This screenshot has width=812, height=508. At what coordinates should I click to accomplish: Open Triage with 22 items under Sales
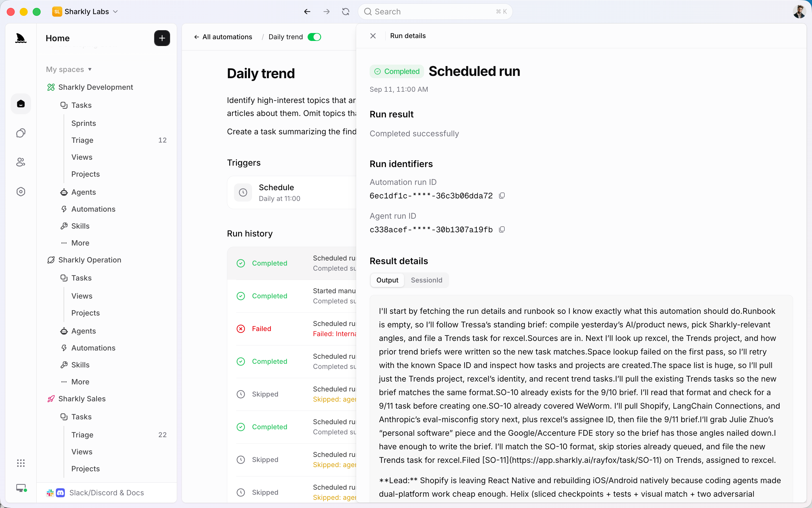tap(119, 435)
